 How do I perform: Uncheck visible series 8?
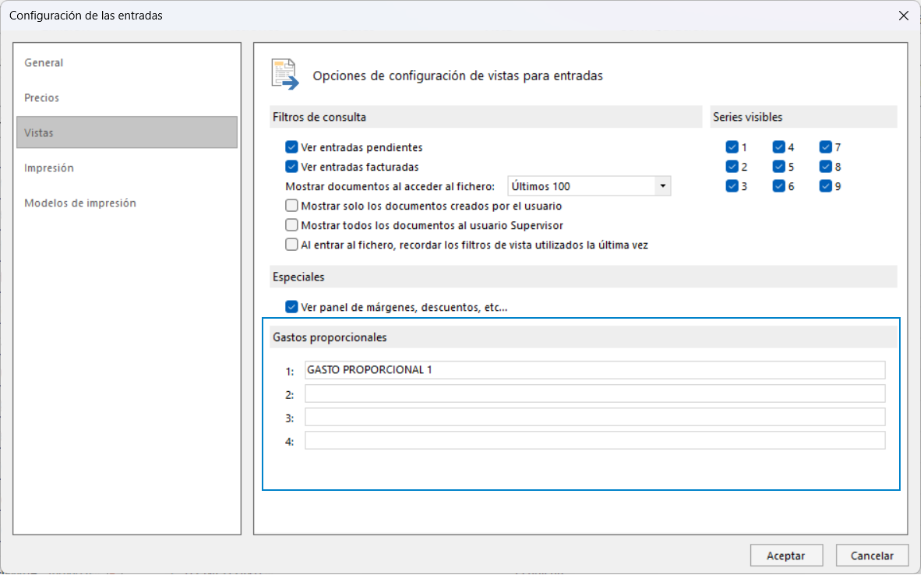(826, 166)
